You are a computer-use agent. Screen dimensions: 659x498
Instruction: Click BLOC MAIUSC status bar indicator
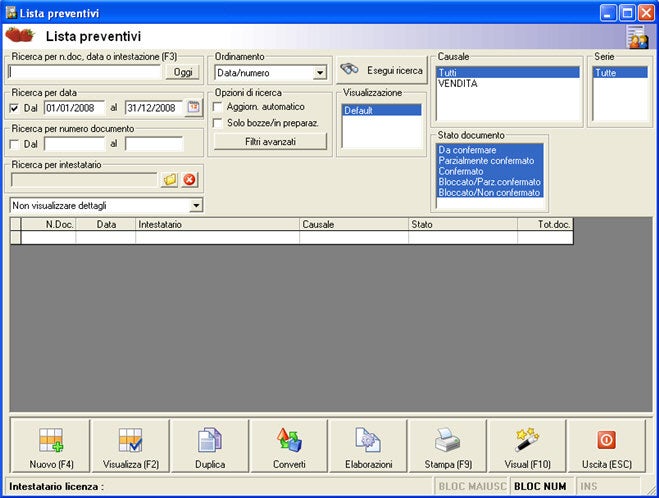click(472, 486)
